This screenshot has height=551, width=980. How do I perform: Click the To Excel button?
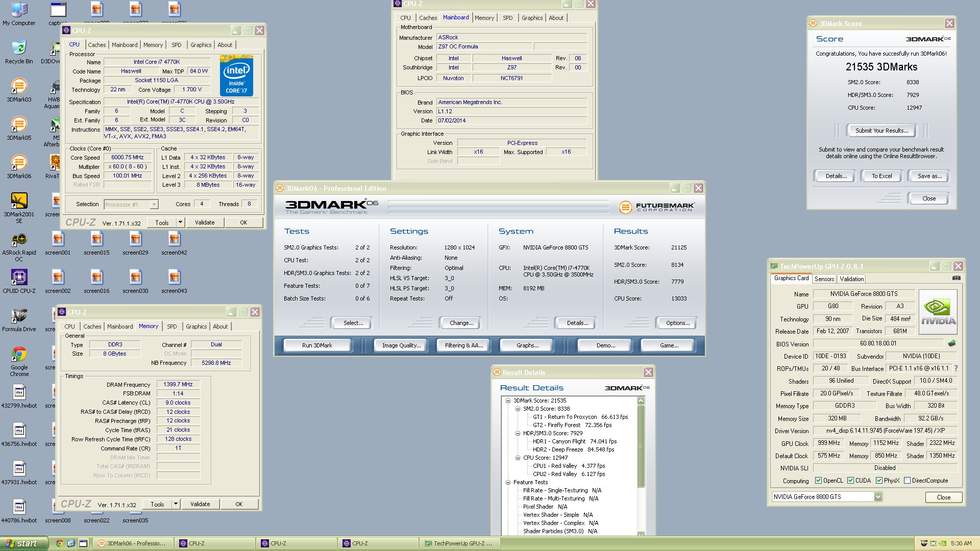pos(881,176)
